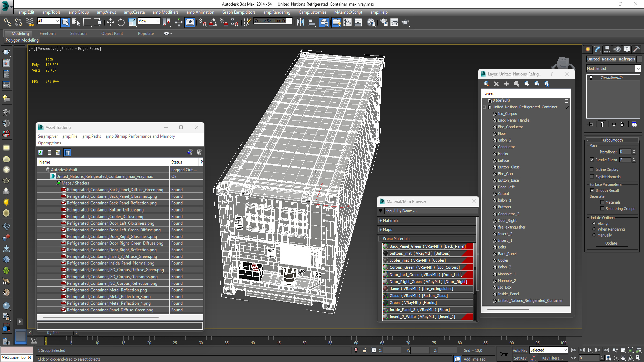The height and width of the screenshot is (362, 644).
Task: Switch to Object Paint ribbon tab
Action: coord(112,33)
